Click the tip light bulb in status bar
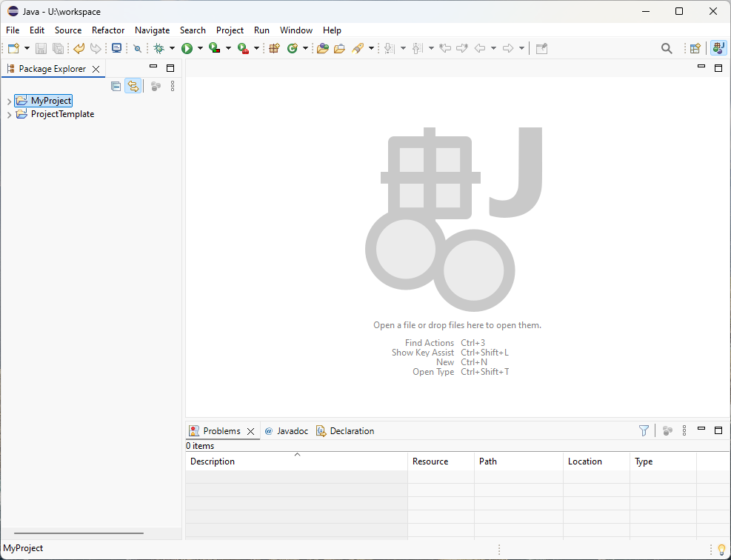Viewport: 731px width, 560px height. (x=721, y=549)
